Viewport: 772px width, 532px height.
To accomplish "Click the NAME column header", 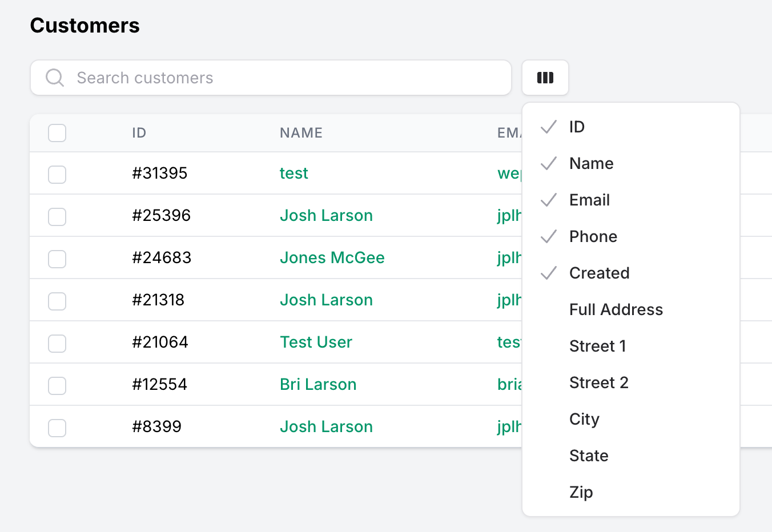I will 301,133.
